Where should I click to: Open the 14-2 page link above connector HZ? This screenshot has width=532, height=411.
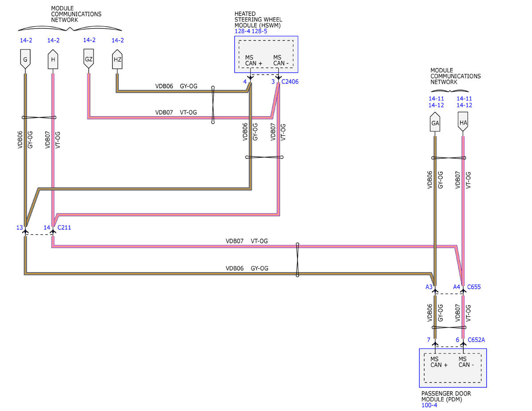117,40
